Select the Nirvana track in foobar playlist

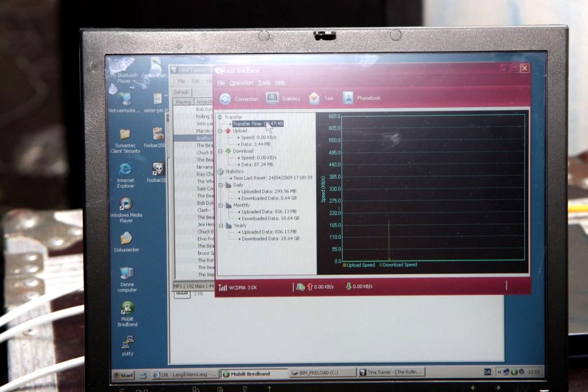coord(194,167)
